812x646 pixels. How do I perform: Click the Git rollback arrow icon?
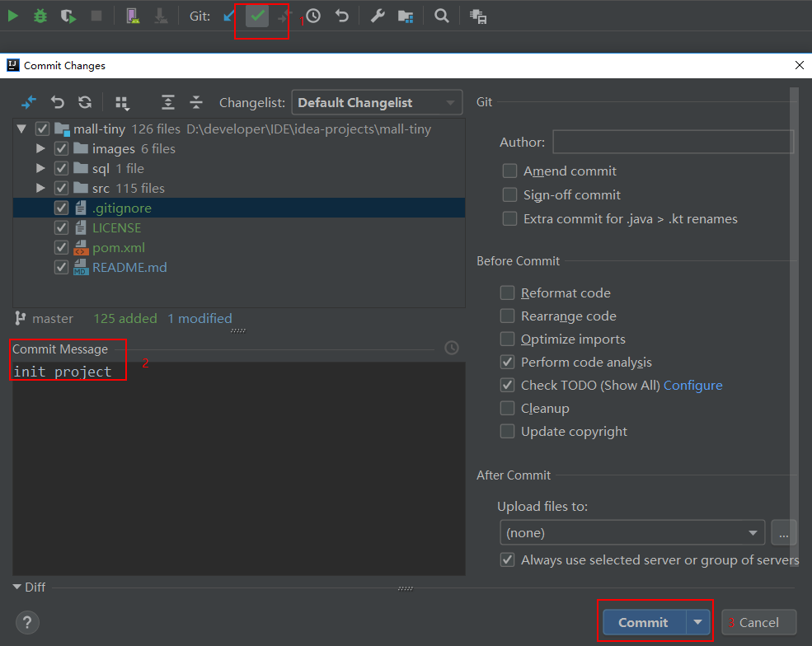tap(342, 16)
